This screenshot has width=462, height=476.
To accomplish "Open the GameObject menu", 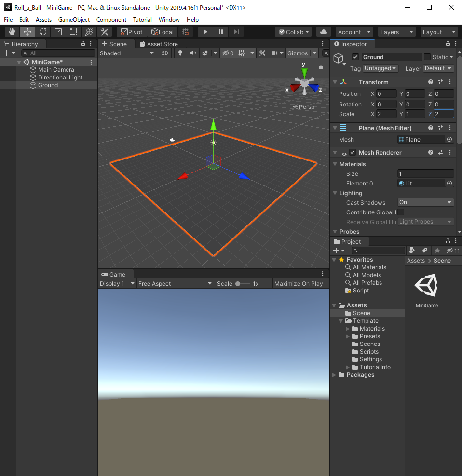I will pyautogui.click(x=74, y=19).
